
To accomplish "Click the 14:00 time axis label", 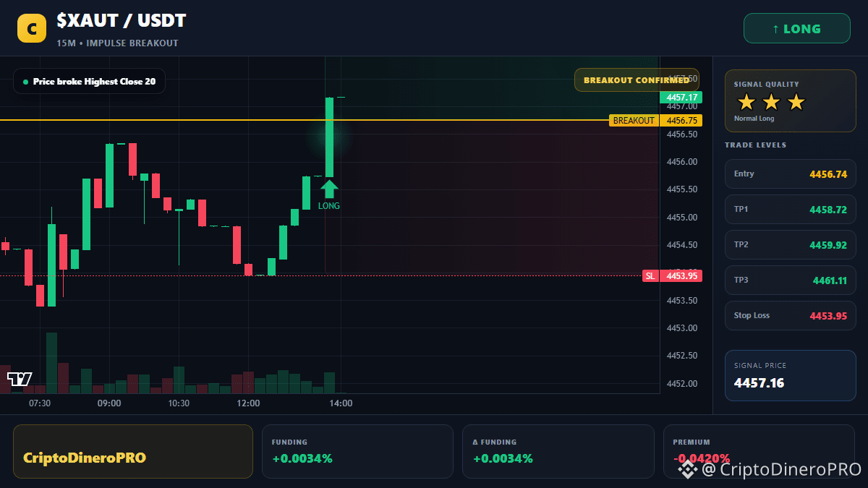I will coord(341,403).
